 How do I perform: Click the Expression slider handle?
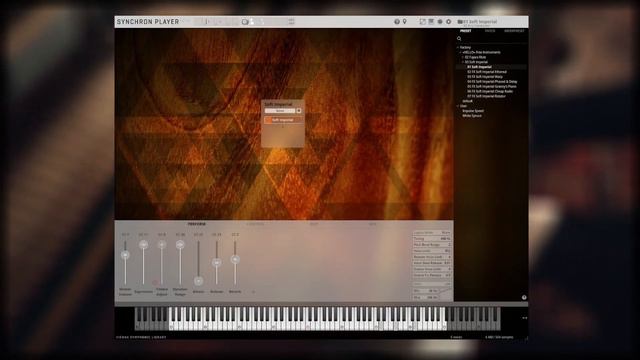[x=143, y=244]
